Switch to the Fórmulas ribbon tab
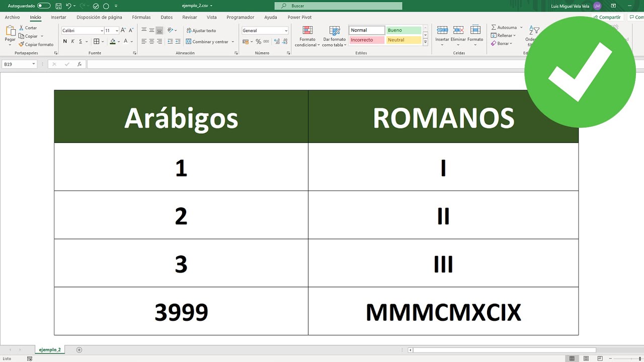This screenshot has width=644, height=362. [141, 17]
